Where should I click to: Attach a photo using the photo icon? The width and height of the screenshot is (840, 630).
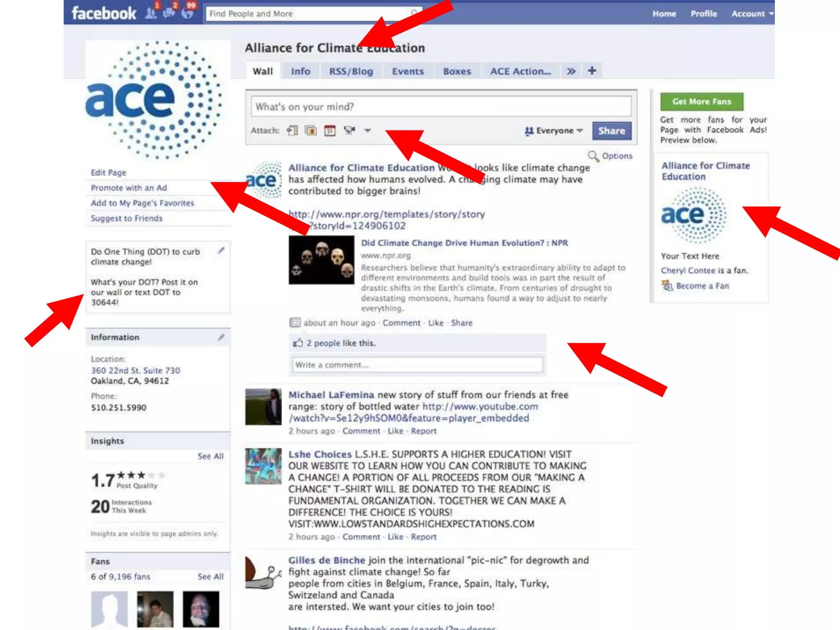click(x=311, y=130)
